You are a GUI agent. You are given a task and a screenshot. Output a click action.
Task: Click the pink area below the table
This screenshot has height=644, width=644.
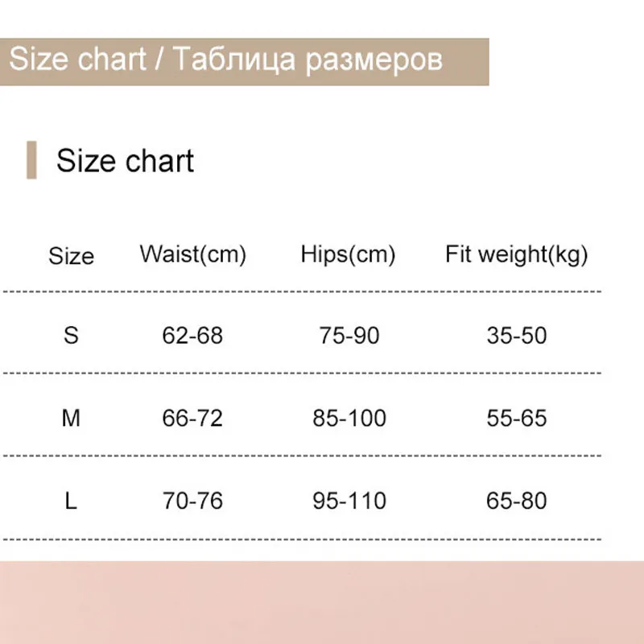tap(322, 602)
